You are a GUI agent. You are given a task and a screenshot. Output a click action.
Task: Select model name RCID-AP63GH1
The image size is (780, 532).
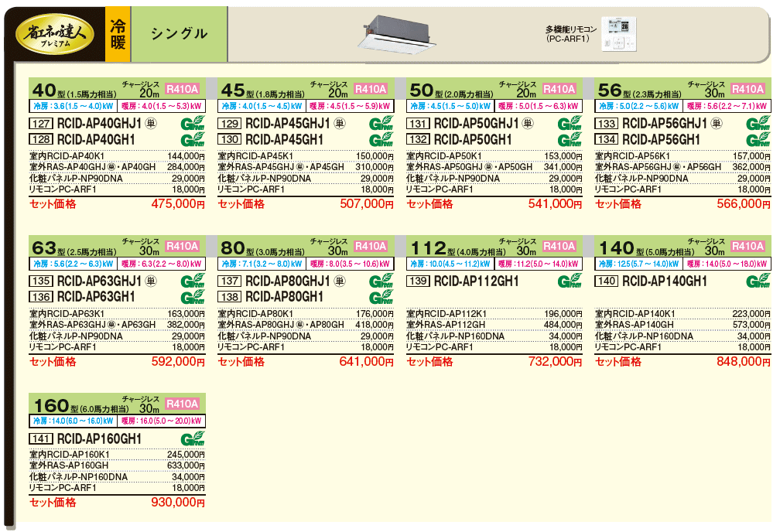click(96, 297)
